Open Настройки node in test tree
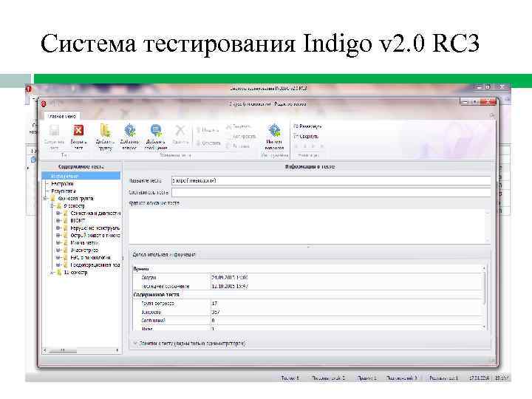This screenshot has width=532, height=399. [62, 183]
